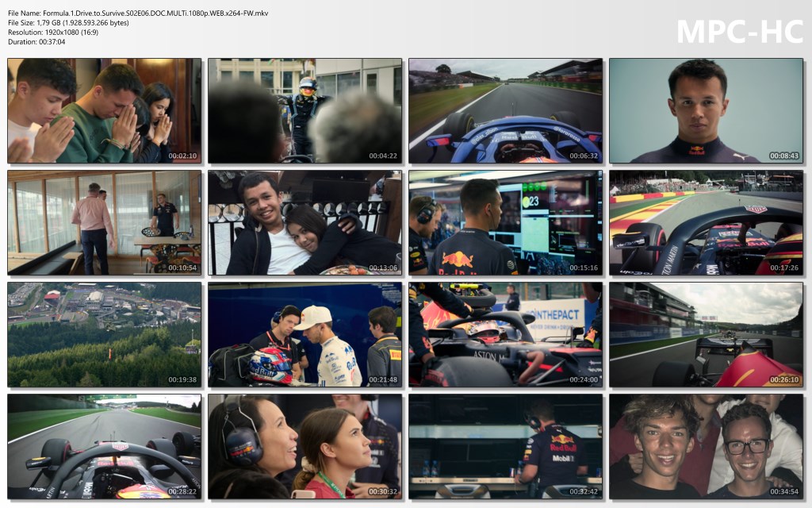812x508 pixels.
Task: Open the driver portrait thumbnail at 00:08:43
Action: click(x=706, y=110)
